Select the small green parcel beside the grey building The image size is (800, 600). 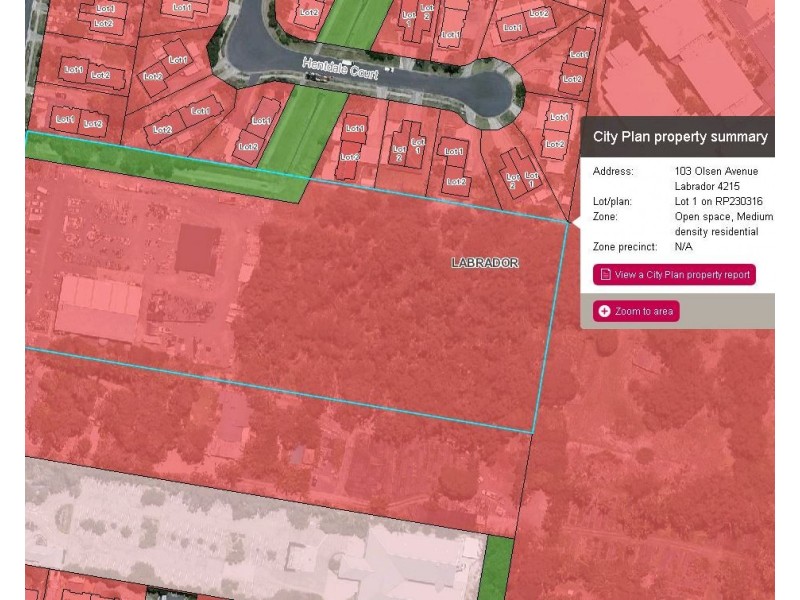tap(497, 567)
